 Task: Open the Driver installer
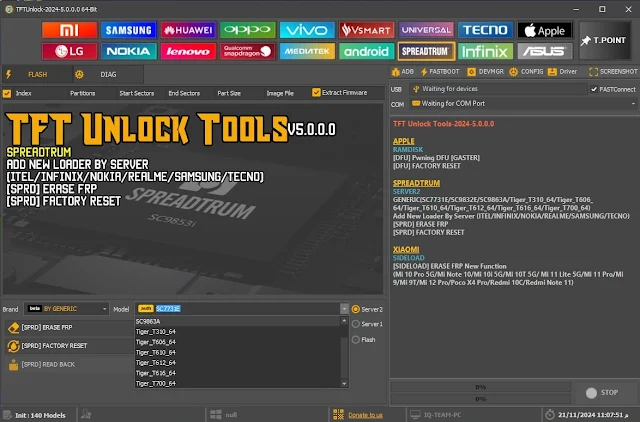tap(562, 72)
